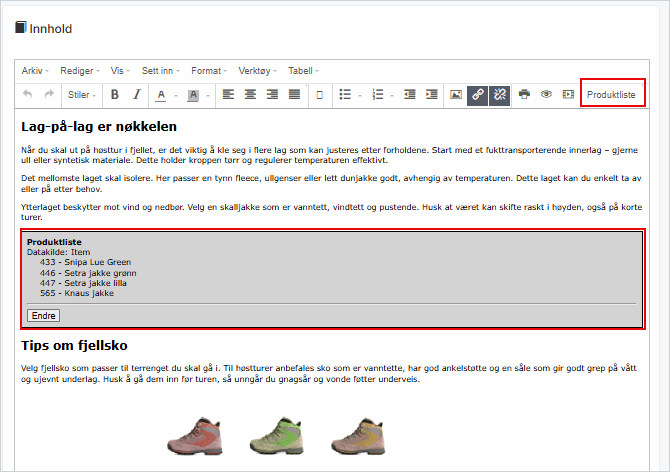This screenshot has height=472, width=670.
Task: Toggle bold formatting
Action: (x=115, y=95)
